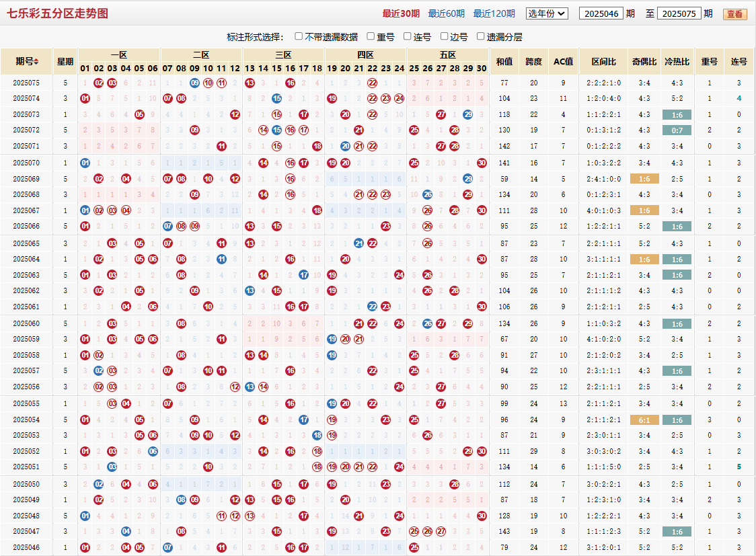Viewport: 756px width, 556px height.
Task: Click blue ball 13 in row 2025062
Action: click(x=250, y=290)
